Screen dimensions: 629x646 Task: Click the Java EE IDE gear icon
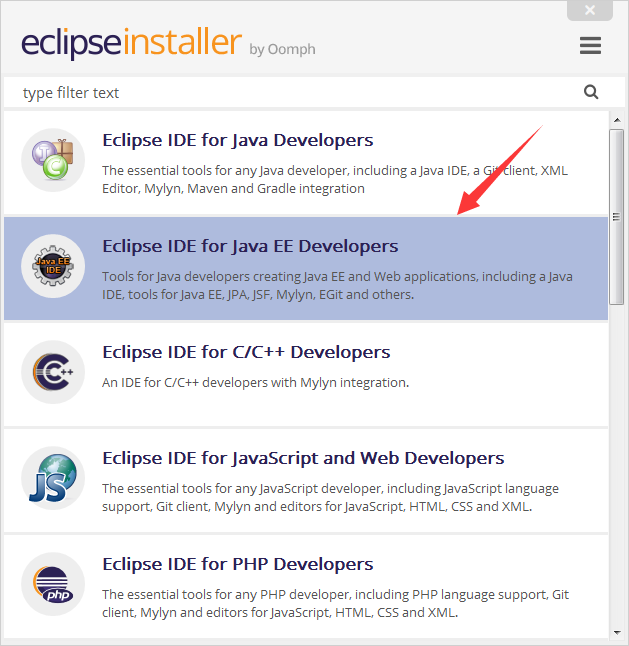(53, 266)
